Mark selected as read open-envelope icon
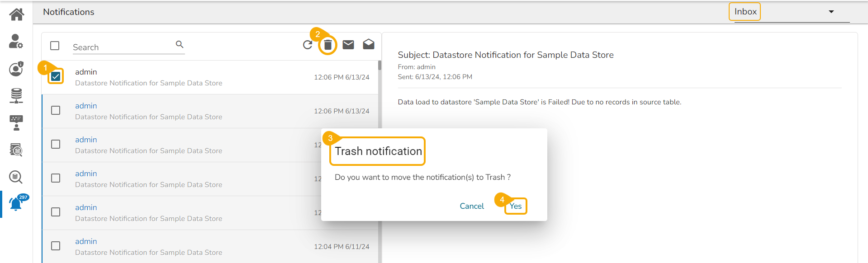The width and height of the screenshot is (868, 263). click(369, 44)
